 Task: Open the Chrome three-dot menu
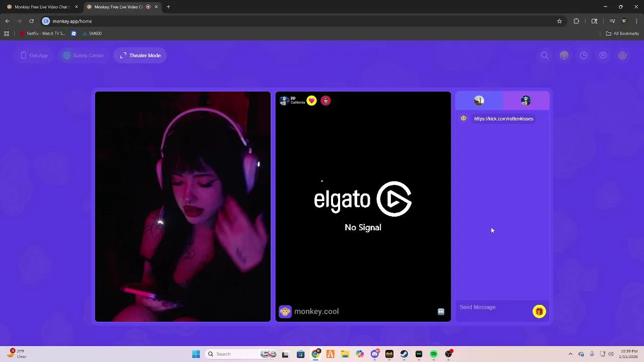tap(637, 21)
